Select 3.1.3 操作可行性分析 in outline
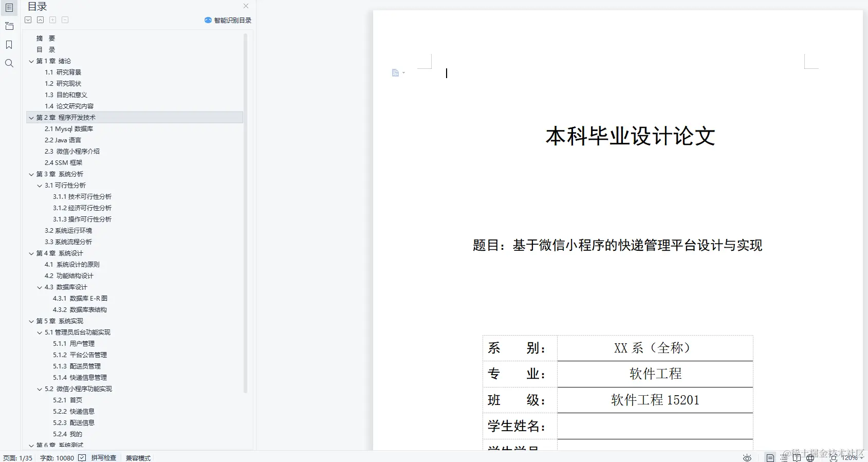 click(82, 219)
